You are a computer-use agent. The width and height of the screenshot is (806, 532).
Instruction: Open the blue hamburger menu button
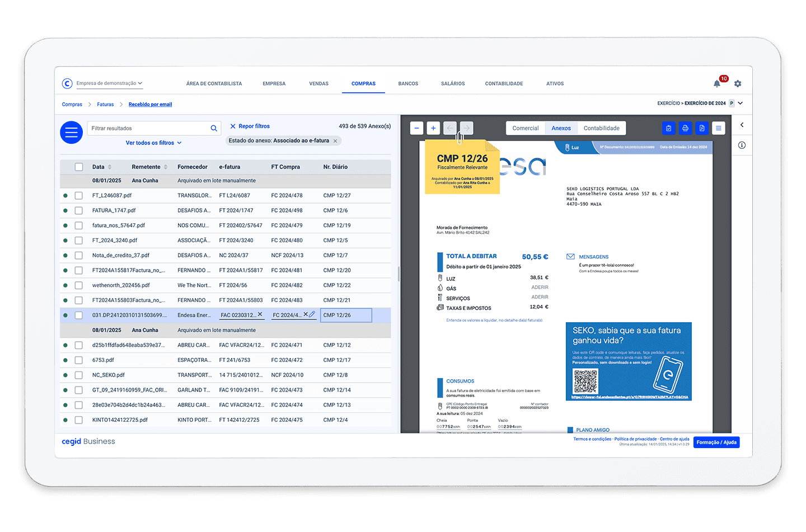(x=71, y=133)
